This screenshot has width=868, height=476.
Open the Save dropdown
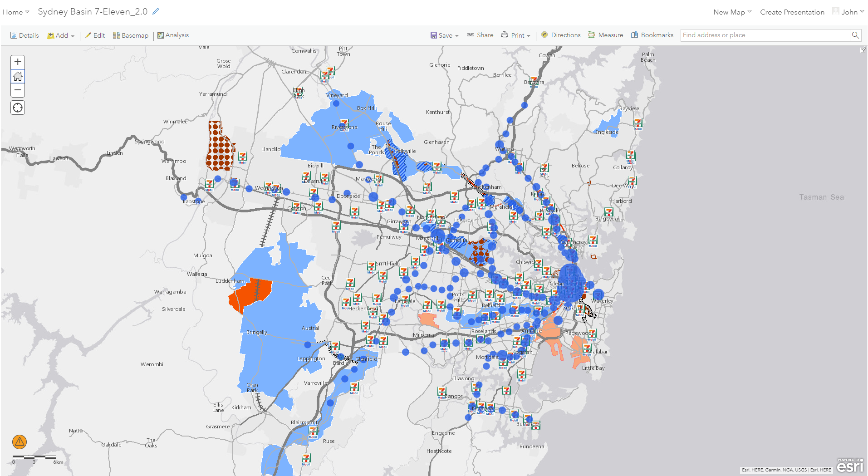point(445,35)
